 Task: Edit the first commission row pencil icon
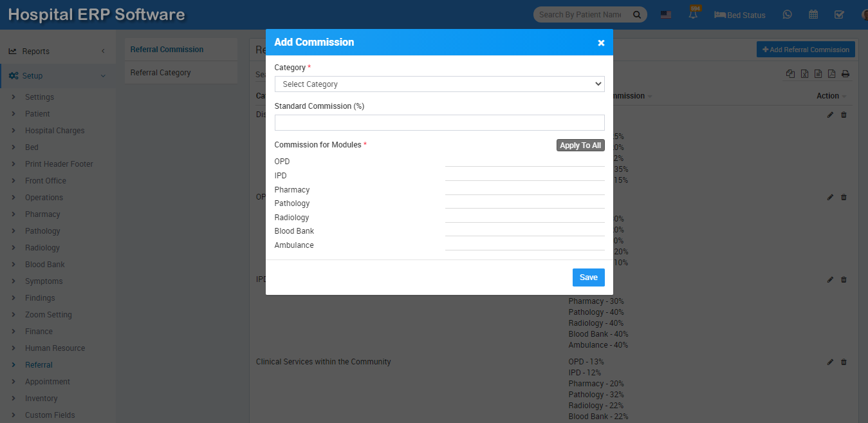pos(830,115)
